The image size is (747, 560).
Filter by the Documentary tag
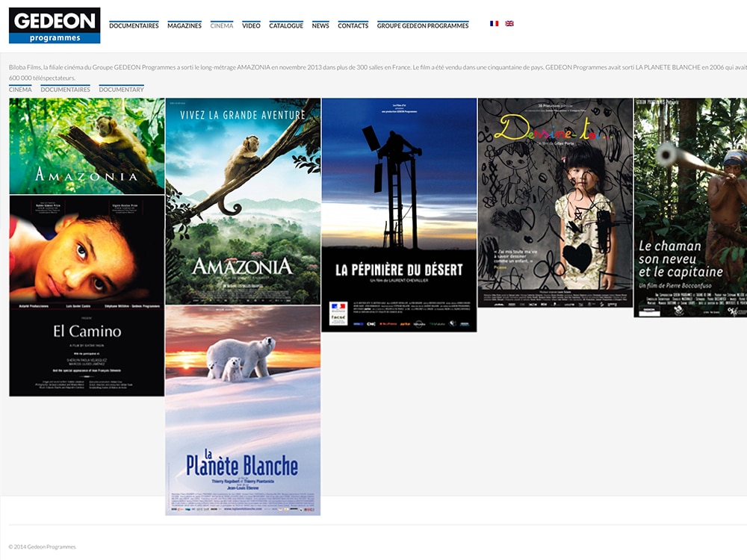121,90
